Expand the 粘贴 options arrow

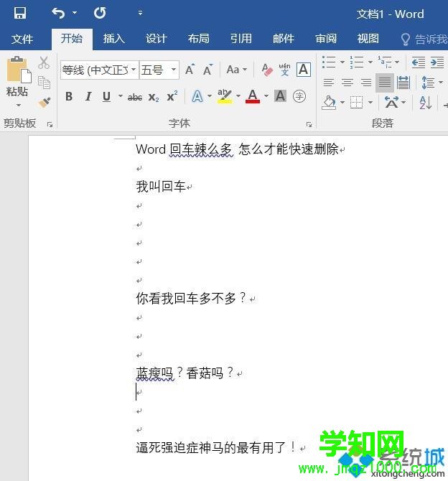tap(19, 106)
